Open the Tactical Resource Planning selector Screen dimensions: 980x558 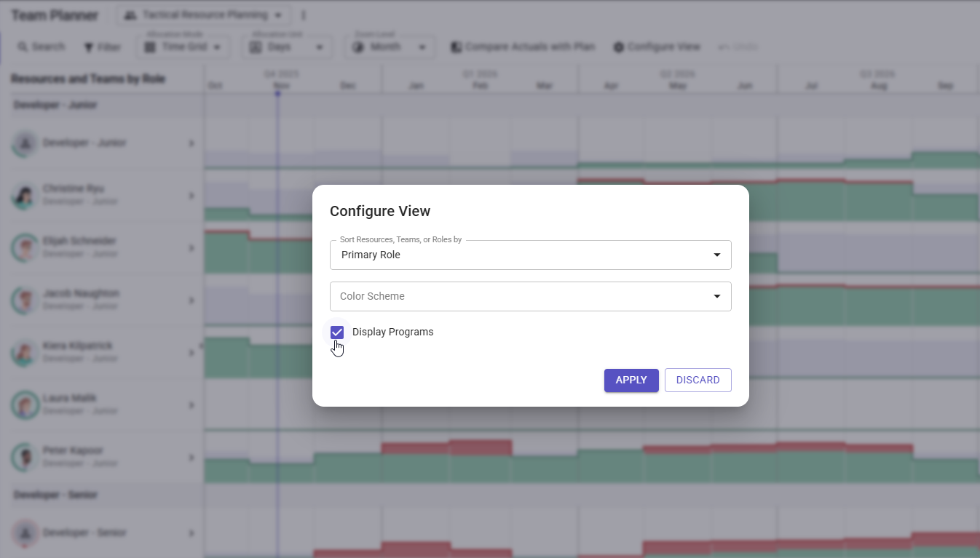204,15
